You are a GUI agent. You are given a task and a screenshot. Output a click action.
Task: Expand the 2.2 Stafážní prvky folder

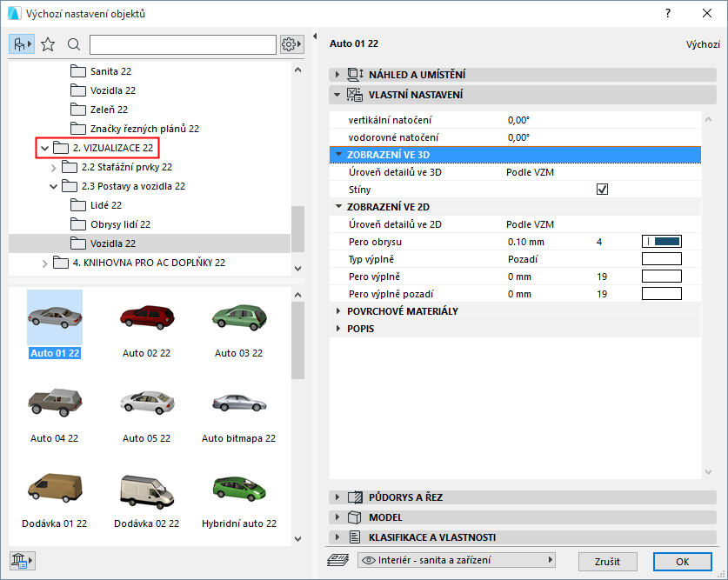[54, 167]
